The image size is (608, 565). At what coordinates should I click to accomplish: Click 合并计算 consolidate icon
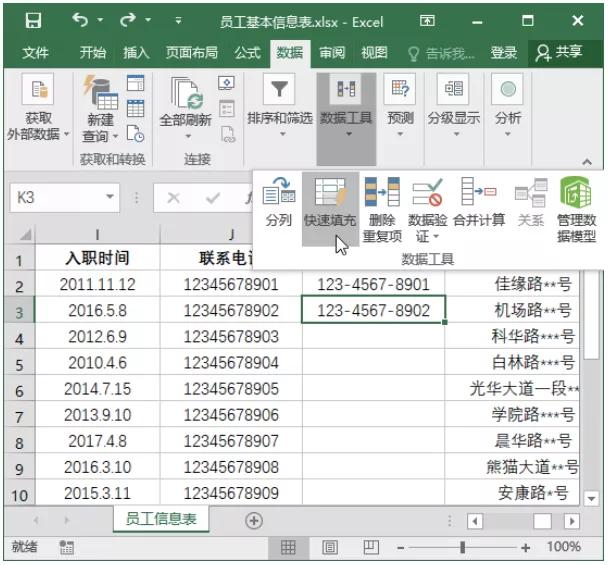[479, 202]
